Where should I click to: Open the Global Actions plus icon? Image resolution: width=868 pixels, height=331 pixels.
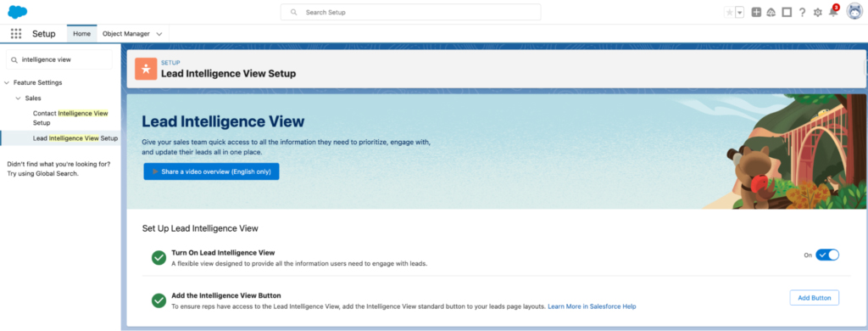coord(755,12)
